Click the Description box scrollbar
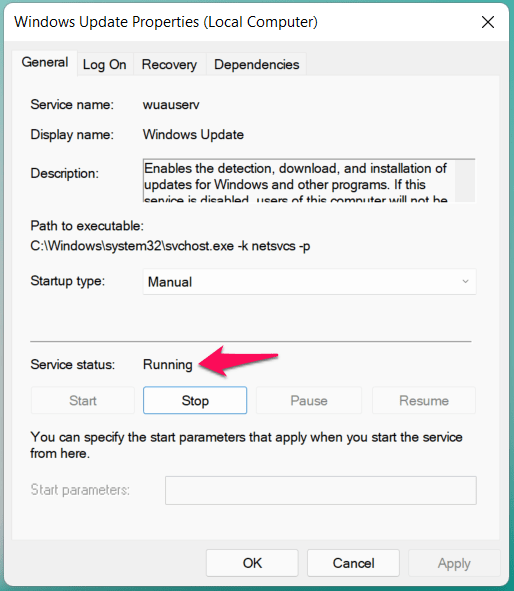Viewport: 514px width, 591px height. point(465,181)
